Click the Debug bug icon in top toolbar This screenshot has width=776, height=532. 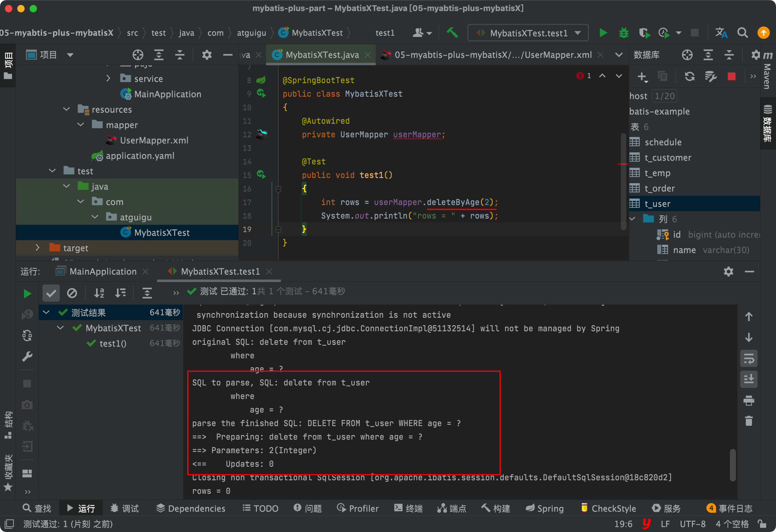pos(623,33)
